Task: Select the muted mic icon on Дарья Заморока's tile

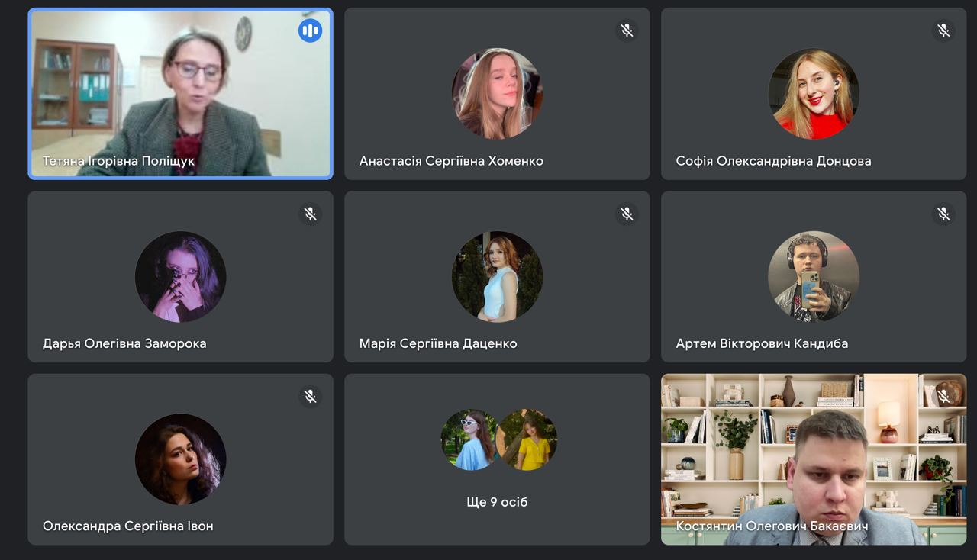Action: click(310, 214)
